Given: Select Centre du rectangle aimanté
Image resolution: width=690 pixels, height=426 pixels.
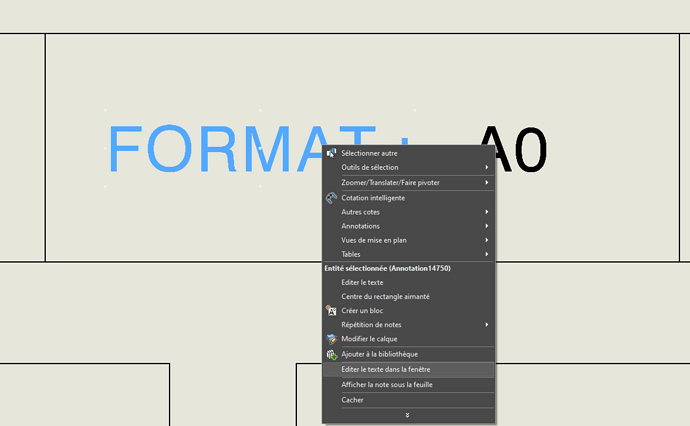Looking at the screenshot, I should click(x=385, y=297).
